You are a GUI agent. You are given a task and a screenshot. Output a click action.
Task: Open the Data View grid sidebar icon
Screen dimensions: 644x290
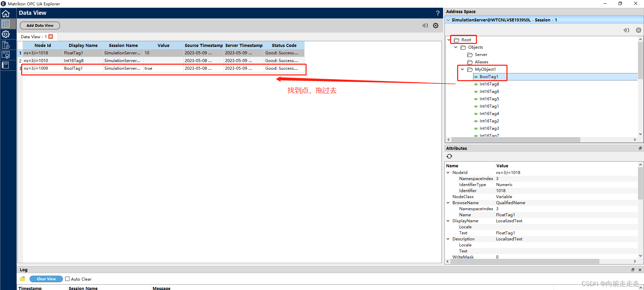click(x=6, y=24)
